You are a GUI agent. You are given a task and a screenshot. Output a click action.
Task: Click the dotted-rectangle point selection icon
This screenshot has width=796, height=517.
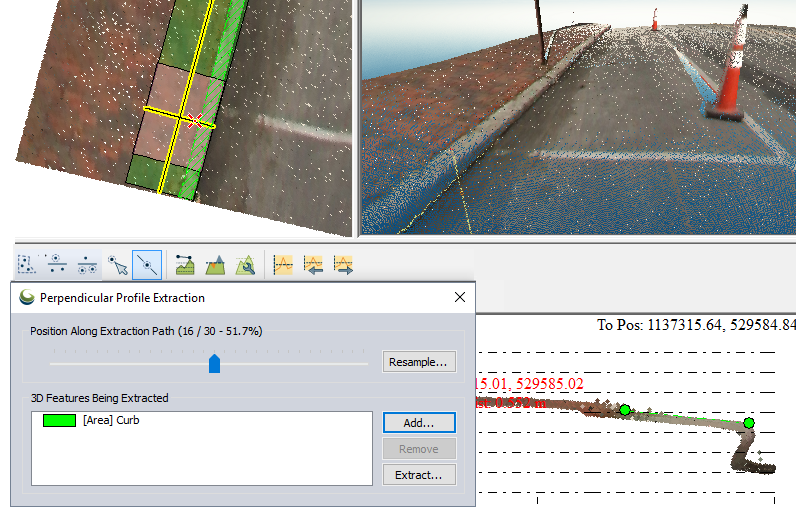tap(28, 264)
